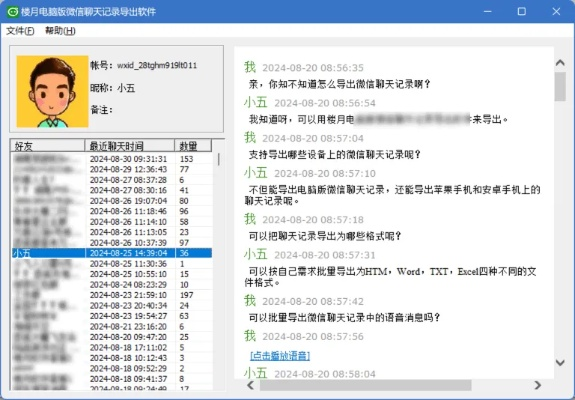575x400 pixels.
Task: Click the message count 153
Action: (186, 159)
